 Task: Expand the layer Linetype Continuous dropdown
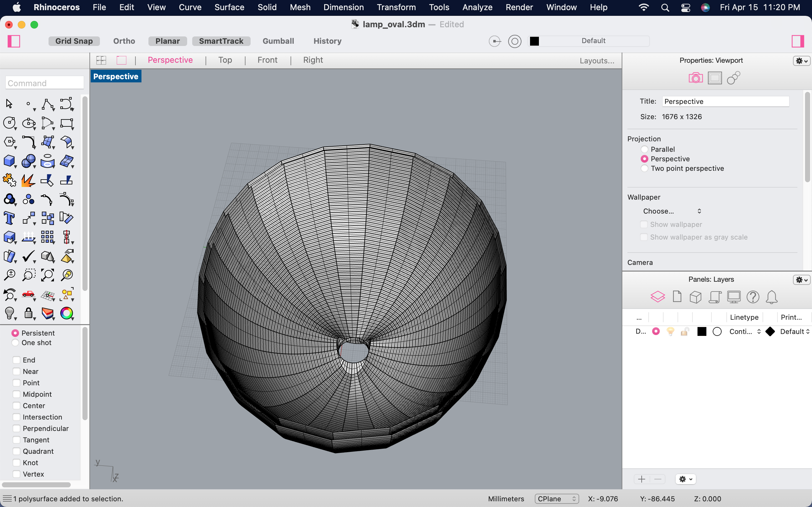[x=744, y=331]
